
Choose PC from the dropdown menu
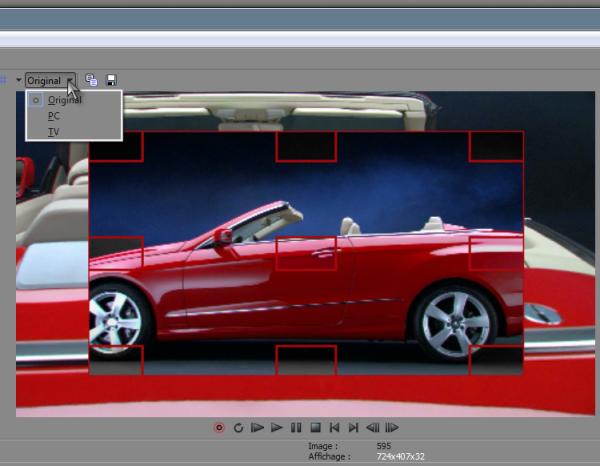point(54,116)
